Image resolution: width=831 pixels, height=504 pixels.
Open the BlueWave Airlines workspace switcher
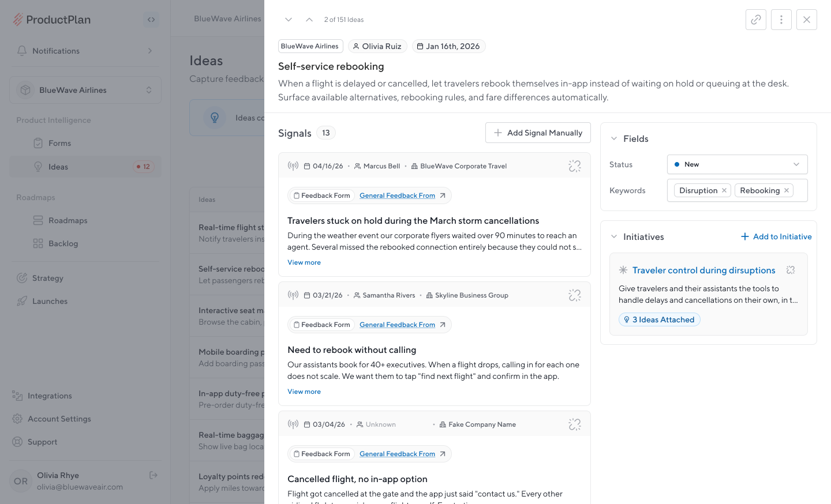coord(85,90)
